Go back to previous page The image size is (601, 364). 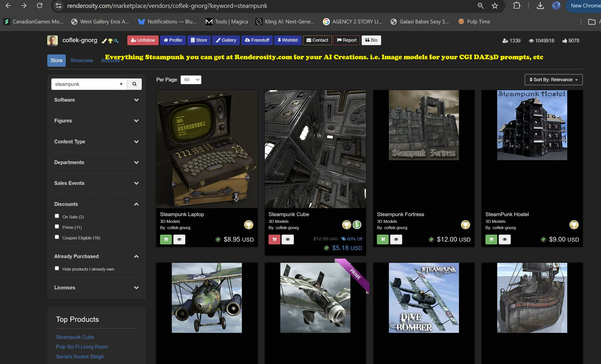tap(8, 6)
